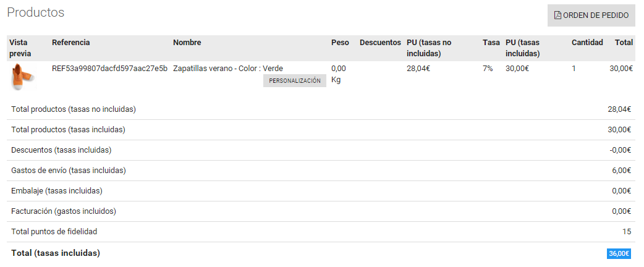Click the PERSONALIZACIÓN button
The image size is (644, 267).
294,81
